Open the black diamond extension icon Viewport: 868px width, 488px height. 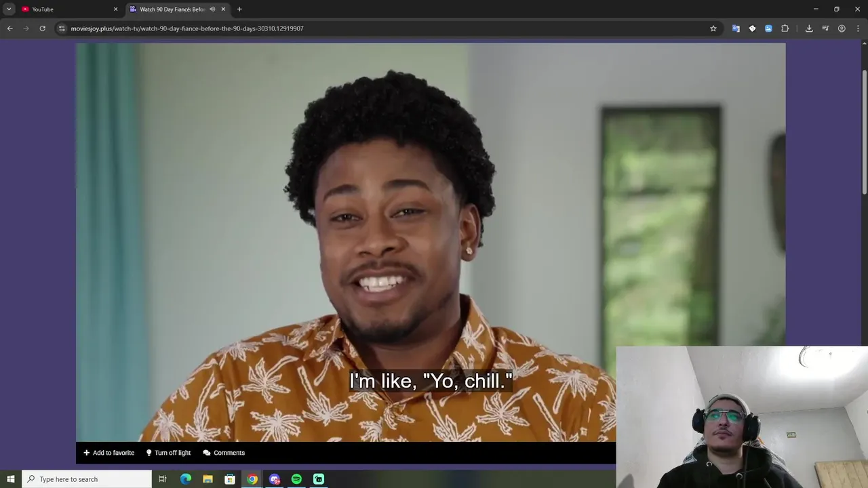(x=752, y=28)
